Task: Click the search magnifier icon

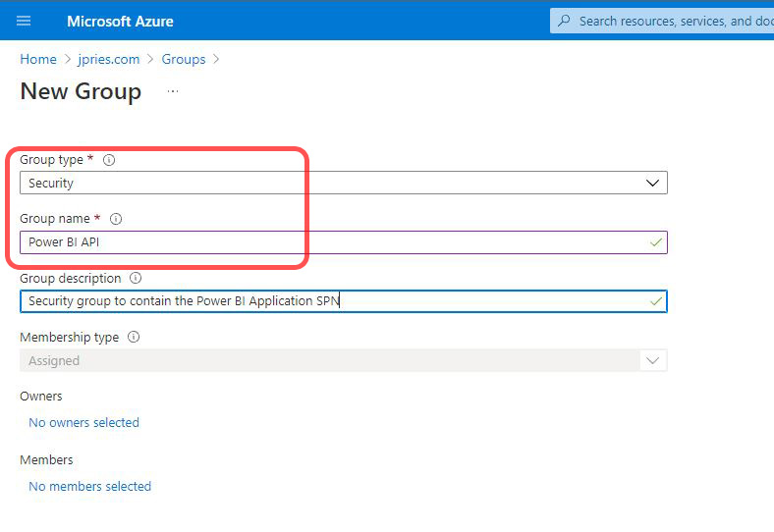Action: coord(564,21)
